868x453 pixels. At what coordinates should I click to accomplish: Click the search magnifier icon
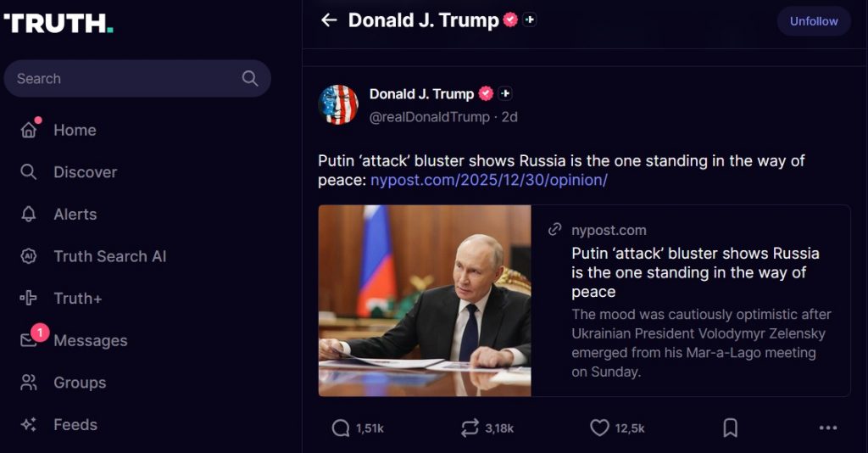[x=250, y=79]
